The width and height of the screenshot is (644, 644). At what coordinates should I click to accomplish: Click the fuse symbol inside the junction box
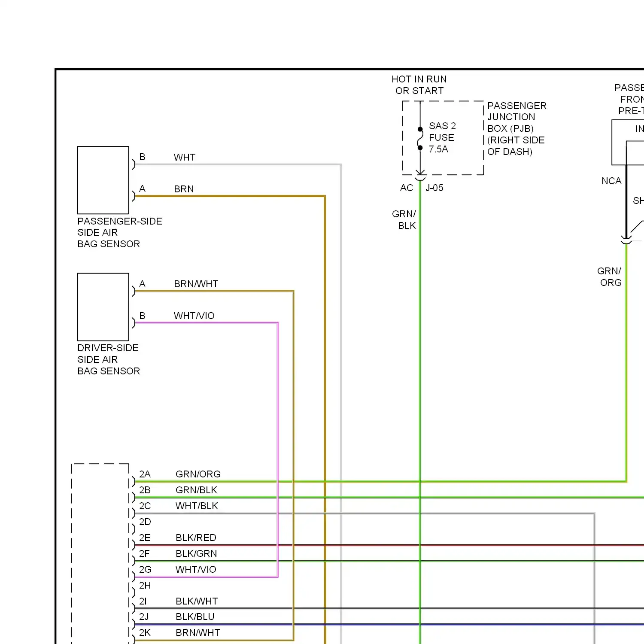[420, 138]
